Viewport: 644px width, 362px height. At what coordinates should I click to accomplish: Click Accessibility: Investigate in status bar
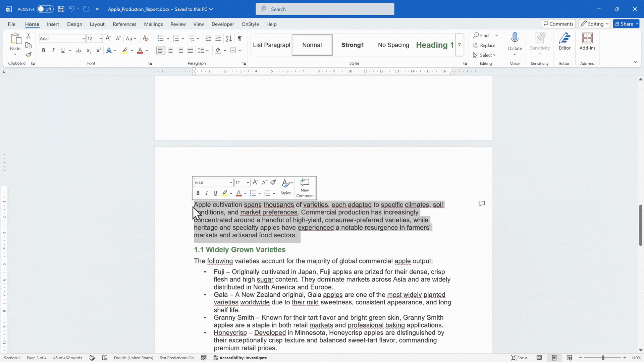click(x=240, y=358)
